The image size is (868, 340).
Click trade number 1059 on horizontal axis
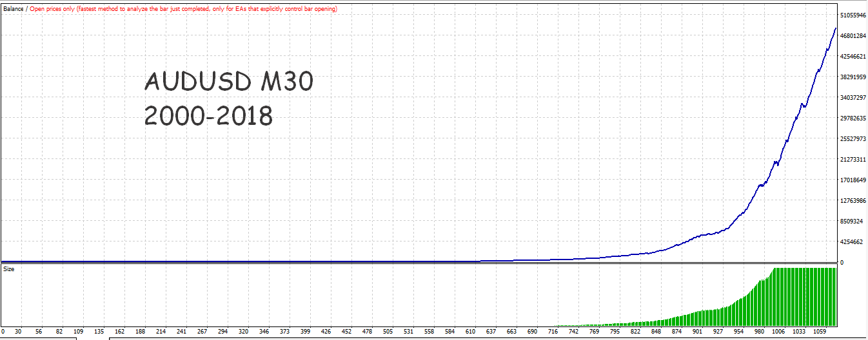(820, 332)
